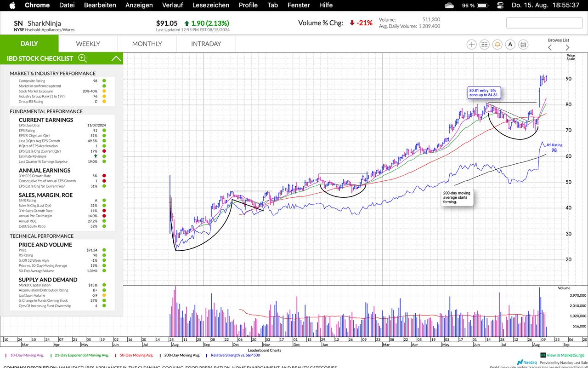588x368 pixels.
Task: Click the magnifier icon beside IBD Stock Checklist
Action: coord(82,58)
